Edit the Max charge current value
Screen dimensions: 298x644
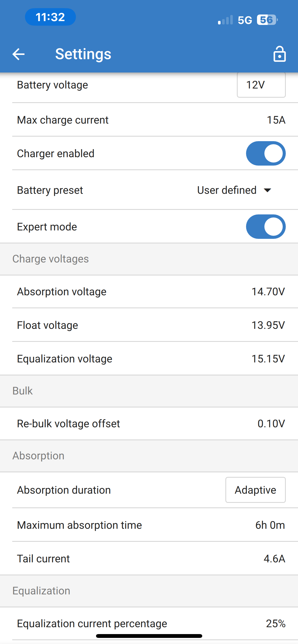[x=276, y=120]
